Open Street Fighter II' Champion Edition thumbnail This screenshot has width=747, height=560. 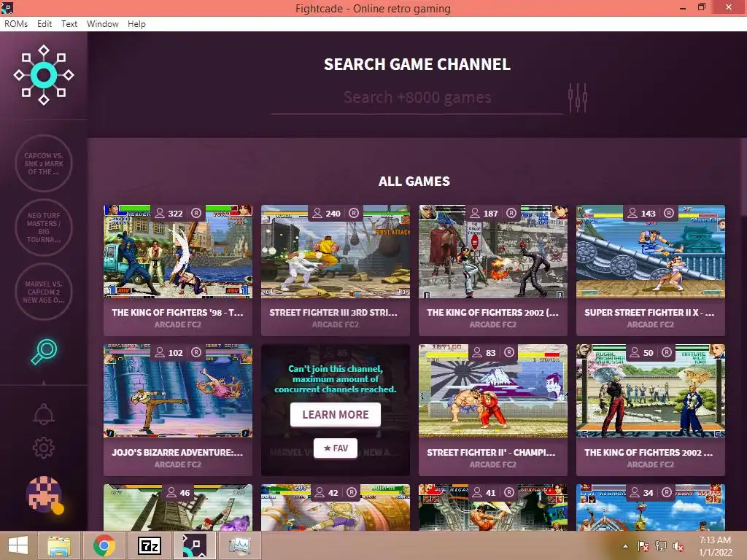493,391
